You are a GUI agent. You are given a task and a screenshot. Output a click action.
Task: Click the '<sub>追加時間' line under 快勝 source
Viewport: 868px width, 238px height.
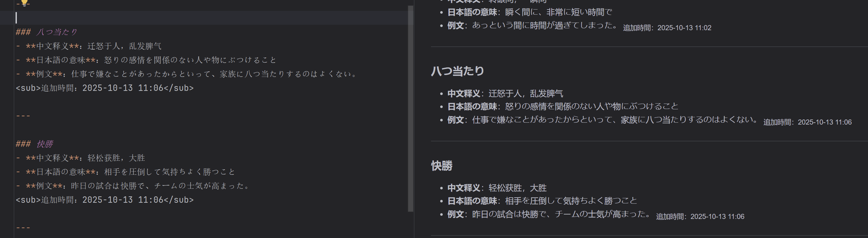point(105,200)
